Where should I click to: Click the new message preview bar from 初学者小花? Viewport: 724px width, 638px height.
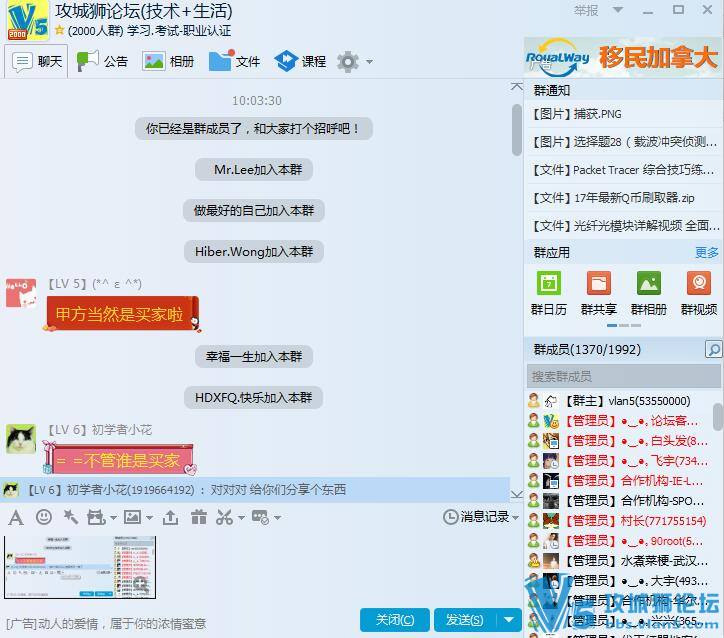(x=255, y=489)
